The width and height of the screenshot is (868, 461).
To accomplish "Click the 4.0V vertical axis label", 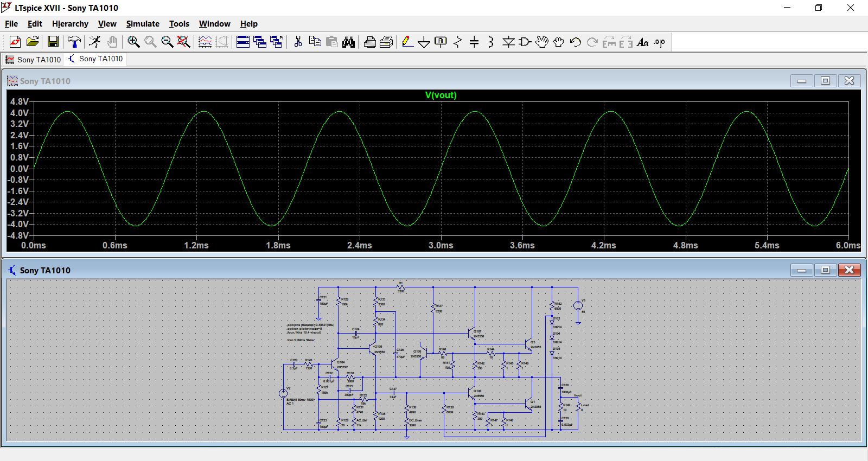I will click(20, 113).
